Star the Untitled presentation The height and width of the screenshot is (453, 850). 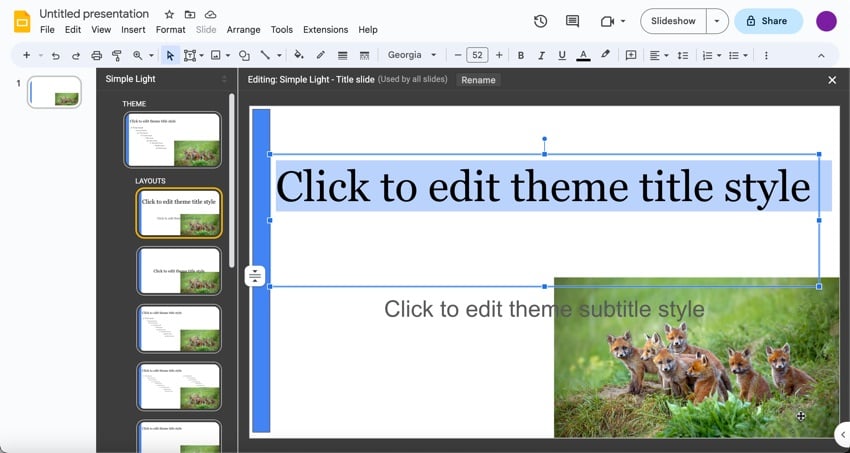pyautogui.click(x=169, y=14)
